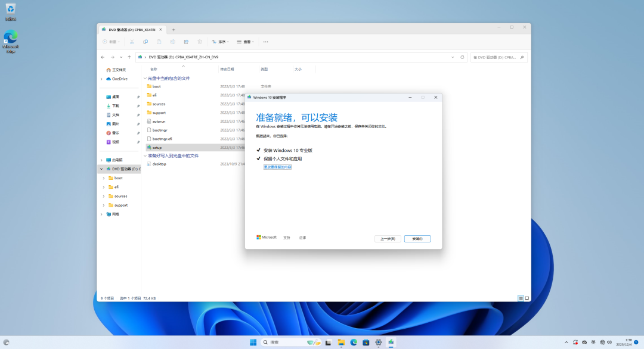
Task: Click the Paste icon in Explorer toolbar
Action: 159,42
